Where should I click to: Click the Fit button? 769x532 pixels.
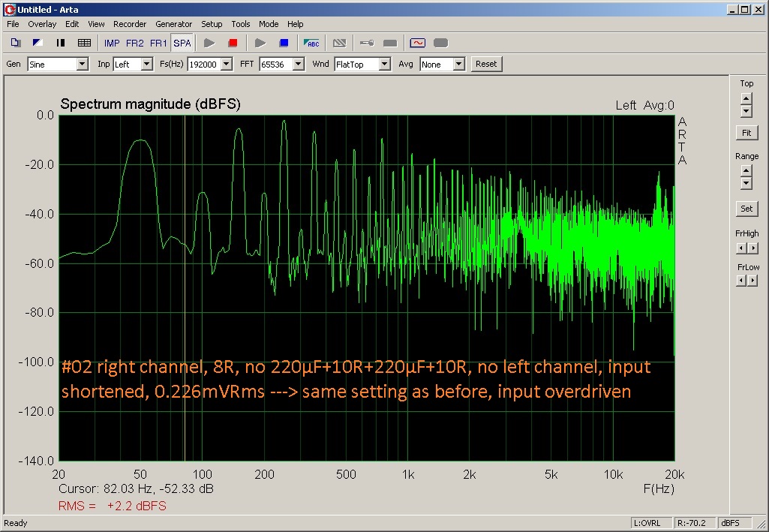[x=746, y=133]
